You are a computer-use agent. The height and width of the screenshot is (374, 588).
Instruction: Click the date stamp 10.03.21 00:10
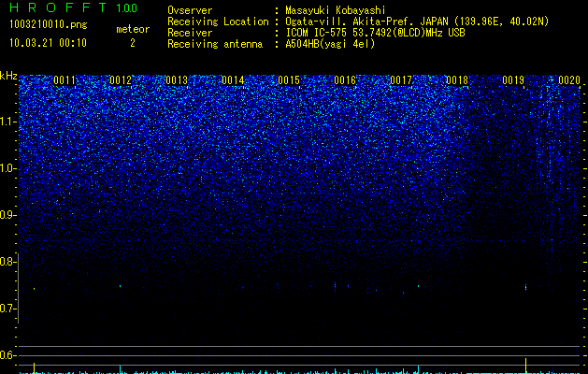48,43
